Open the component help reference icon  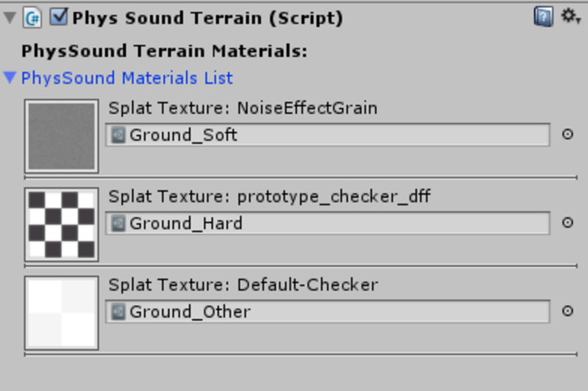(x=543, y=17)
